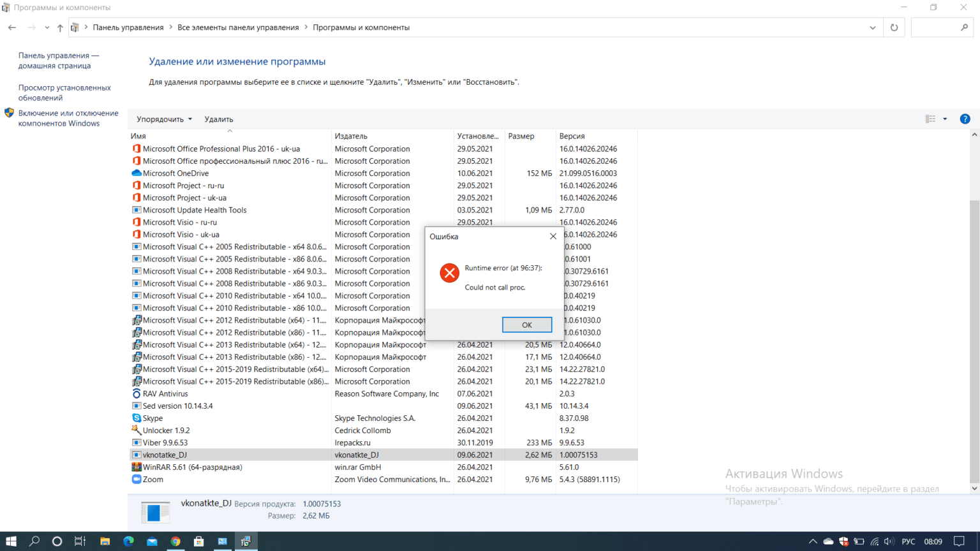The image size is (980, 551).
Task: Click OK in the error dialog
Action: click(526, 325)
